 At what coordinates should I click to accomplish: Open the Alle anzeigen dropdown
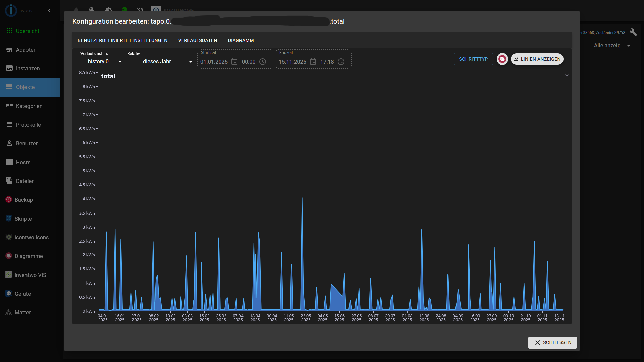[612, 46]
